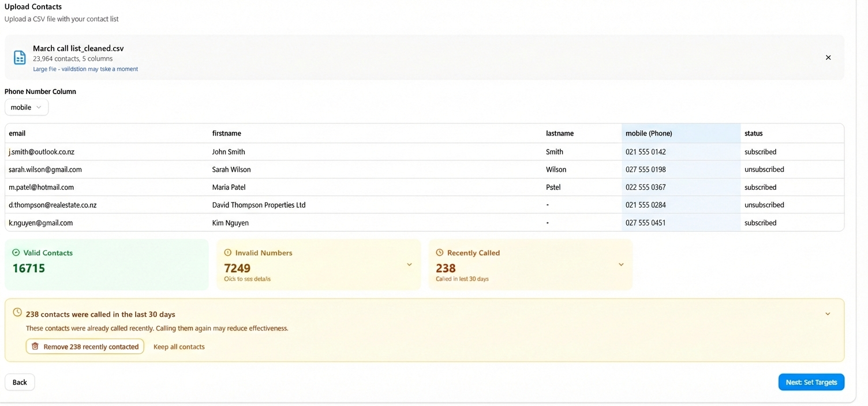This screenshot has height=406, width=868.
Task: Click the Invalid Numbers warning icon
Action: tap(227, 253)
